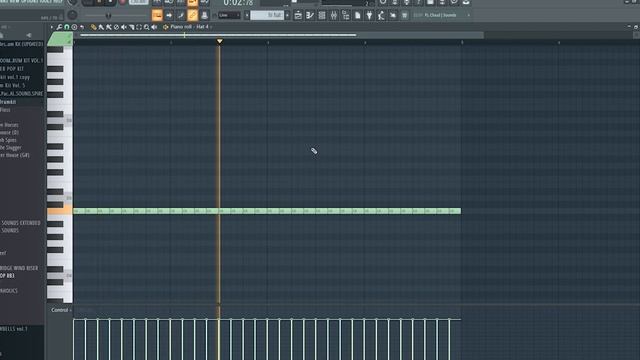Select the BRIDGE WIND RISER browser item
Viewport: 640px width, 360px height.
tap(19, 268)
